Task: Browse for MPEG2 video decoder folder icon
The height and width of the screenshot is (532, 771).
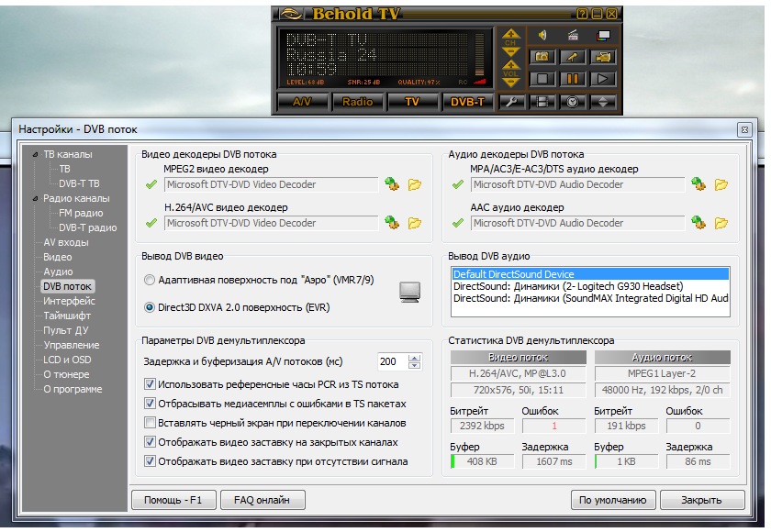Action: tap(415, 184)
